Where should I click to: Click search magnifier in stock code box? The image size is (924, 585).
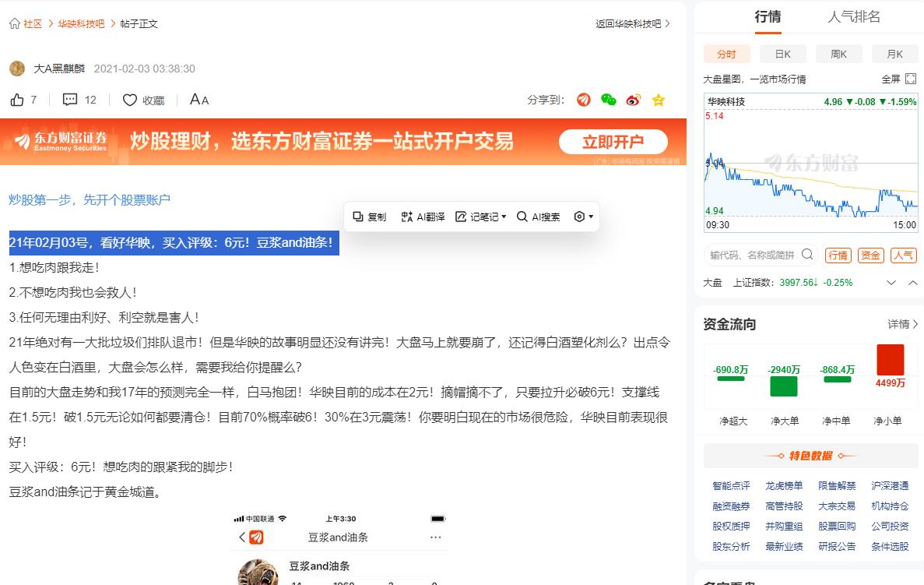[x=807, y=254]
